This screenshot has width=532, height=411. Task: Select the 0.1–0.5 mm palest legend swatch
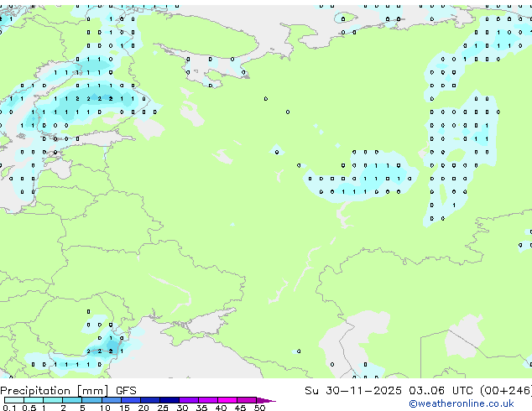click(14, 400)
